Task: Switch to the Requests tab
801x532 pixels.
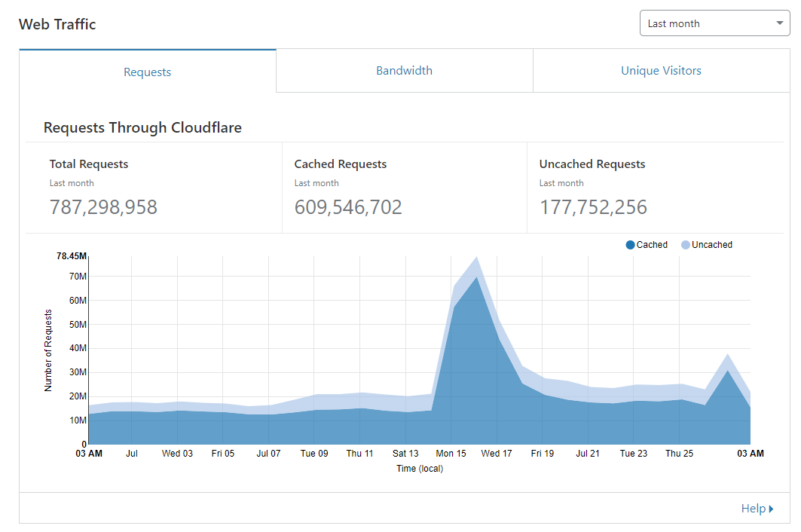Action: pyautogui.click(x=148, y=72)
